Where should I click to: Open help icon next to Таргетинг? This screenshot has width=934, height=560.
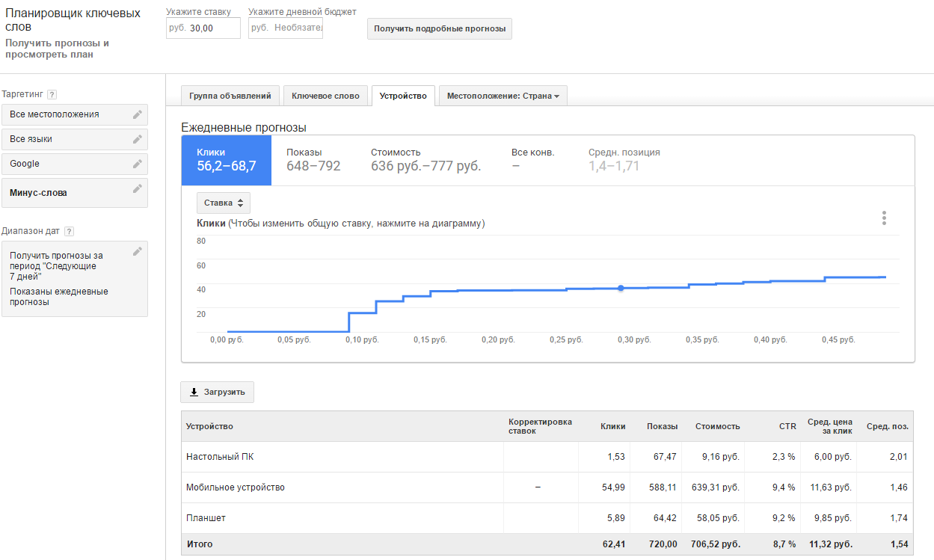pyautogui.click(x=52, y=95)
